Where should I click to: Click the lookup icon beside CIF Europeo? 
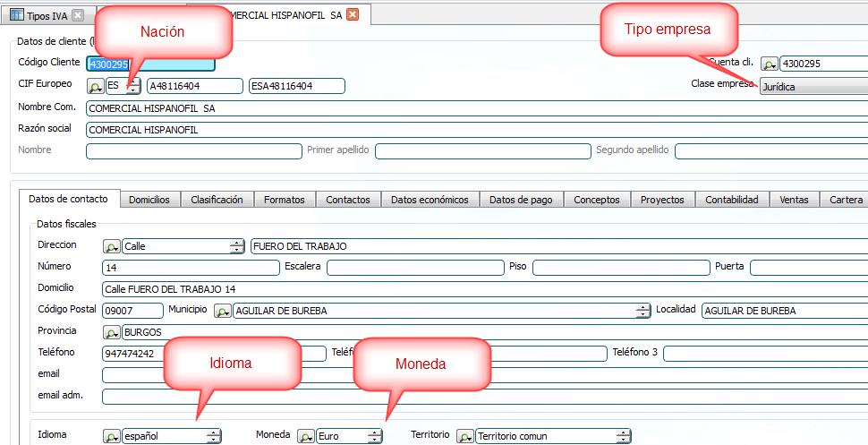(95, 86)
